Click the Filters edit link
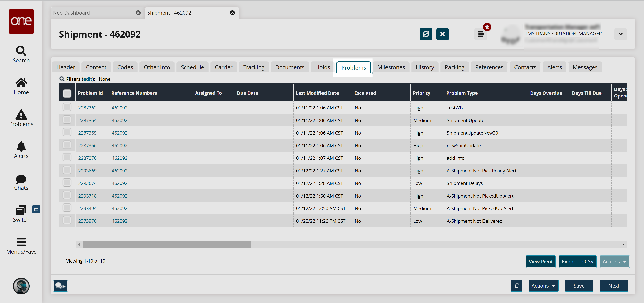The height and width of the screenshot is (303, 644). [88, 79]
